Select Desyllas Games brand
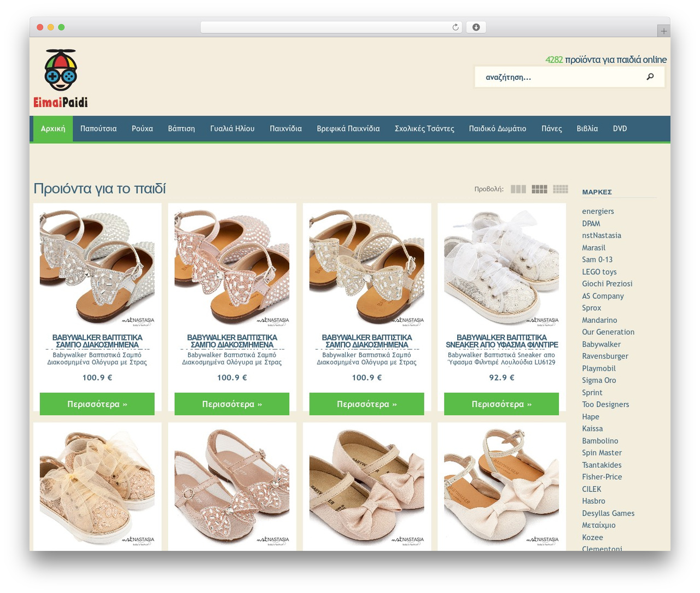Image resolution: width=700 pixels, height=593 pixels. coord(608,513)
